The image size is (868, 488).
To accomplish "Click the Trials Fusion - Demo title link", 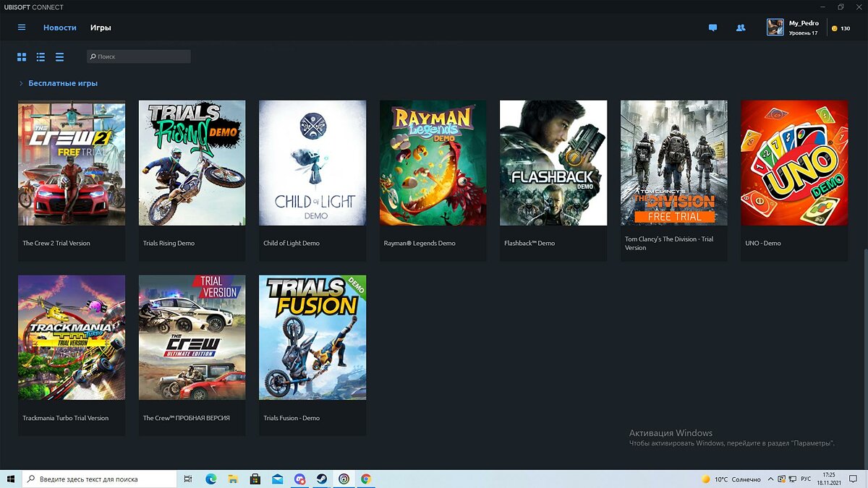I will point(292,418).
